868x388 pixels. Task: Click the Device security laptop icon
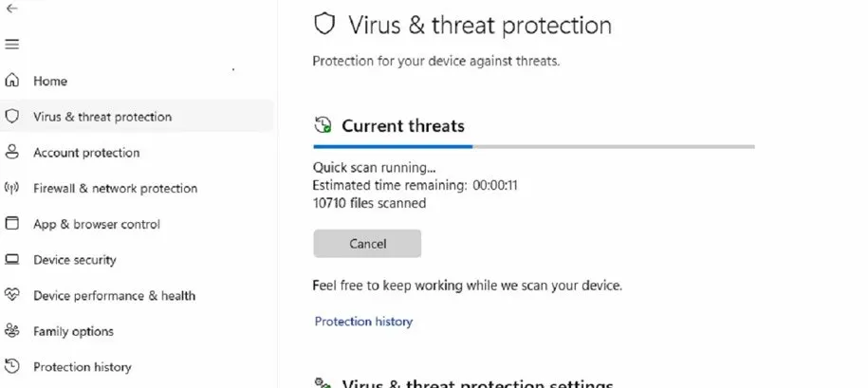coord(12,260)
